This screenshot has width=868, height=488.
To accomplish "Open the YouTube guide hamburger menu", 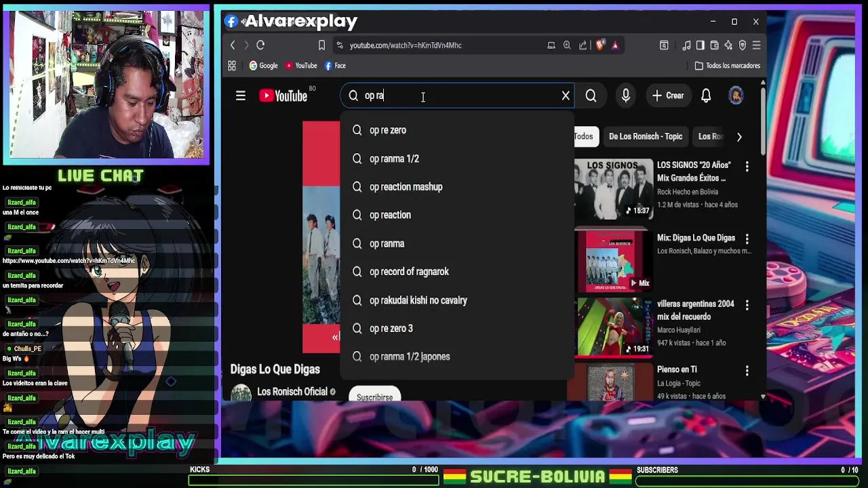I will 241,96.
